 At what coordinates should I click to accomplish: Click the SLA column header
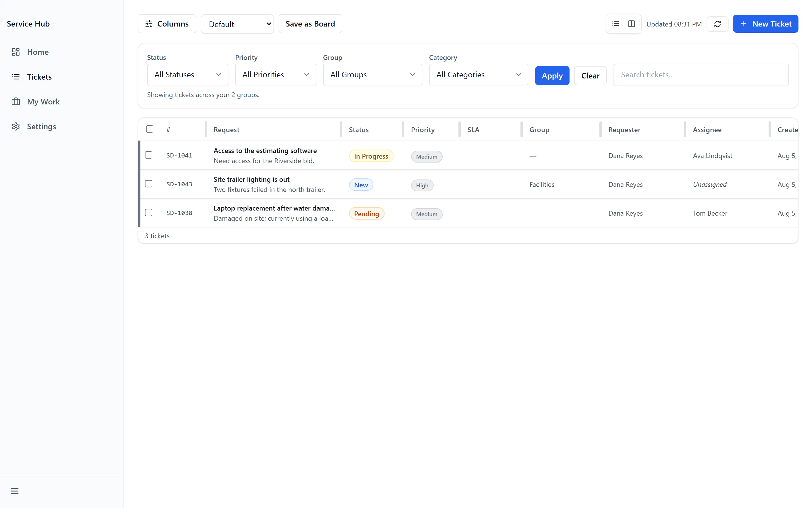pos(473,130)
